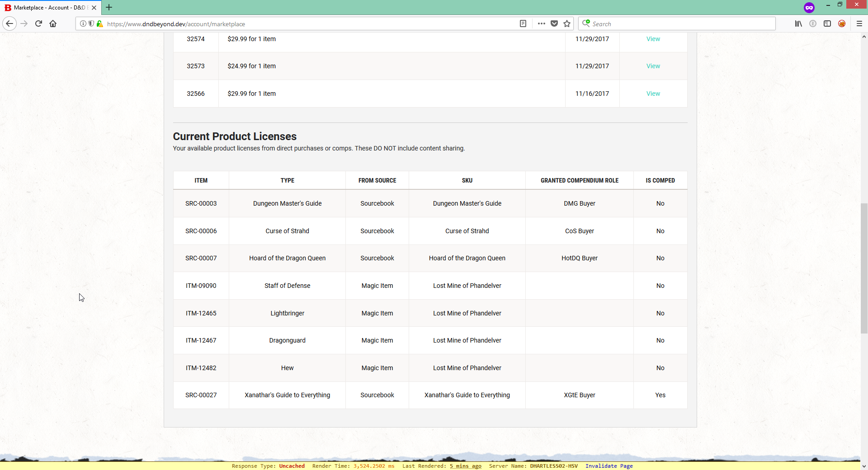Click the search engine magnifier icon

tap(586, 23)
